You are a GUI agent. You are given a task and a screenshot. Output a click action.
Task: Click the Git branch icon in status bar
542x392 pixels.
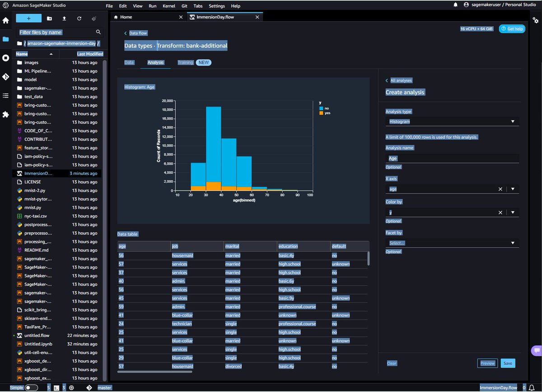(x=89, y=387)
